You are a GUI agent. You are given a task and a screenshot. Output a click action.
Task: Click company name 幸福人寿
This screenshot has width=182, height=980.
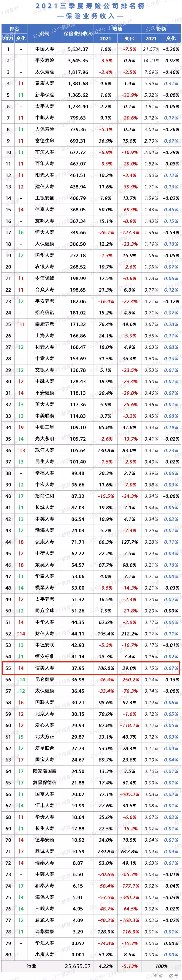(x=44, y=473)
